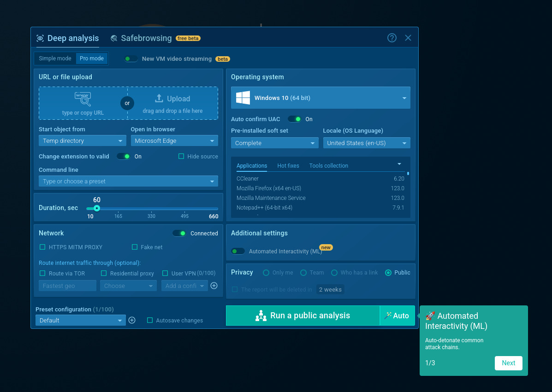Viewport: 552px width, 392px height.
Task: Open the Applications tab
Action: tap(252, 165)
